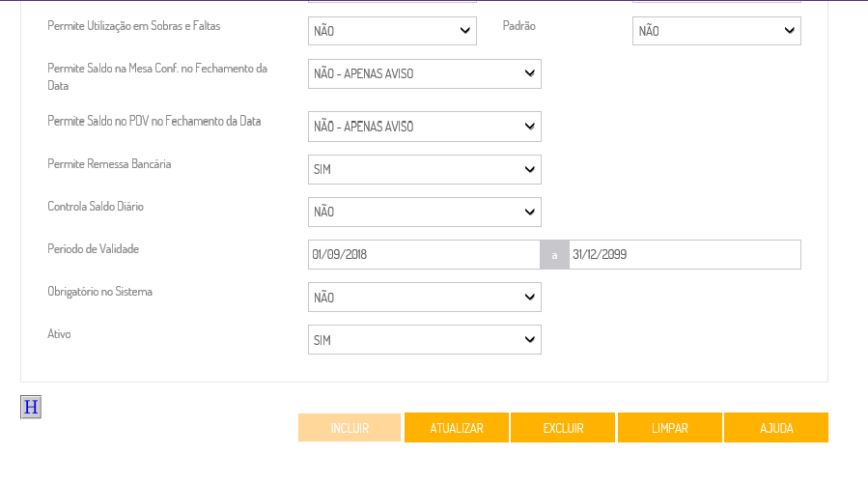
Task: Click the partially hidden top-right dropdown
Action: (x=716, y=1)
